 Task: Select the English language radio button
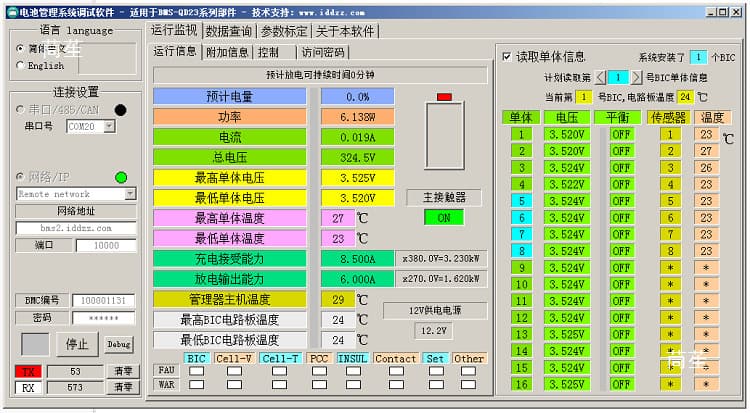coord(20,65)
